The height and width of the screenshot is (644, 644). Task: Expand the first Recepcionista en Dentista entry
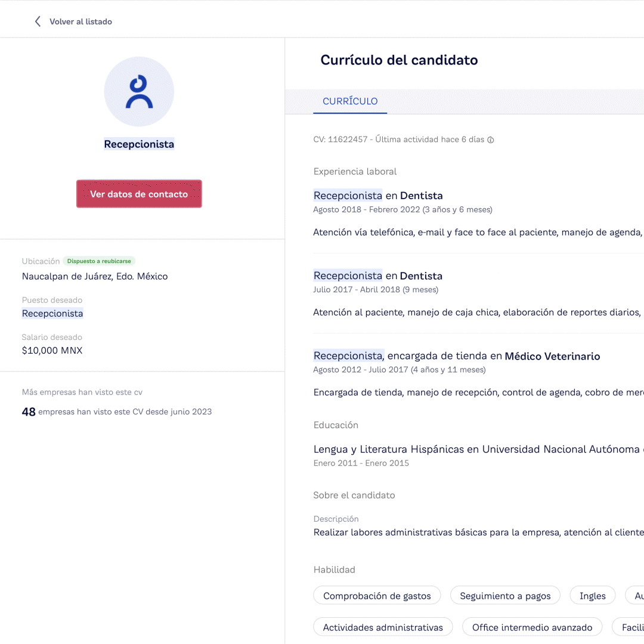point(378,196)
